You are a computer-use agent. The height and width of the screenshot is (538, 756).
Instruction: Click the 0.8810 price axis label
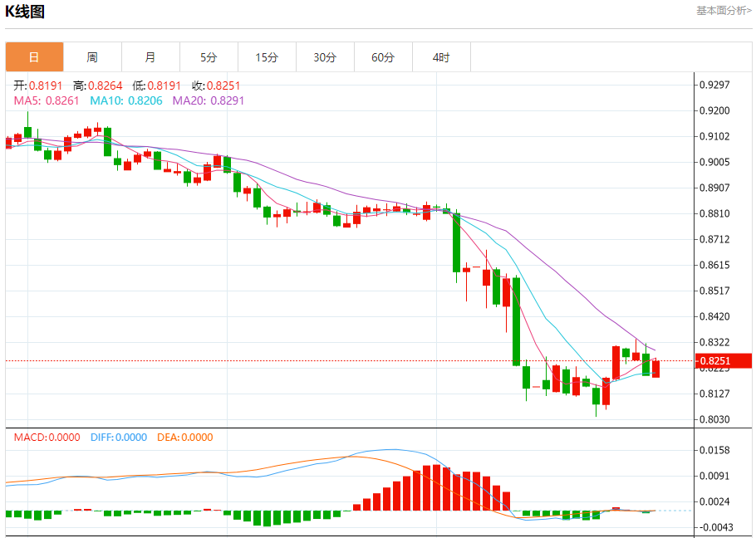715,213
